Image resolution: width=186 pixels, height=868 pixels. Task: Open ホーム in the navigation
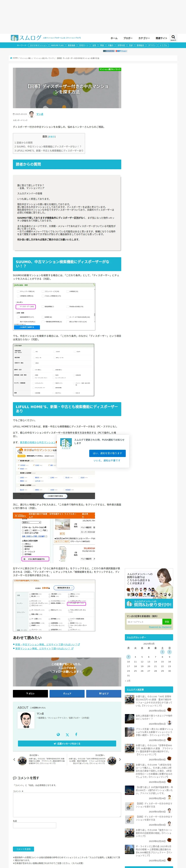114,38
